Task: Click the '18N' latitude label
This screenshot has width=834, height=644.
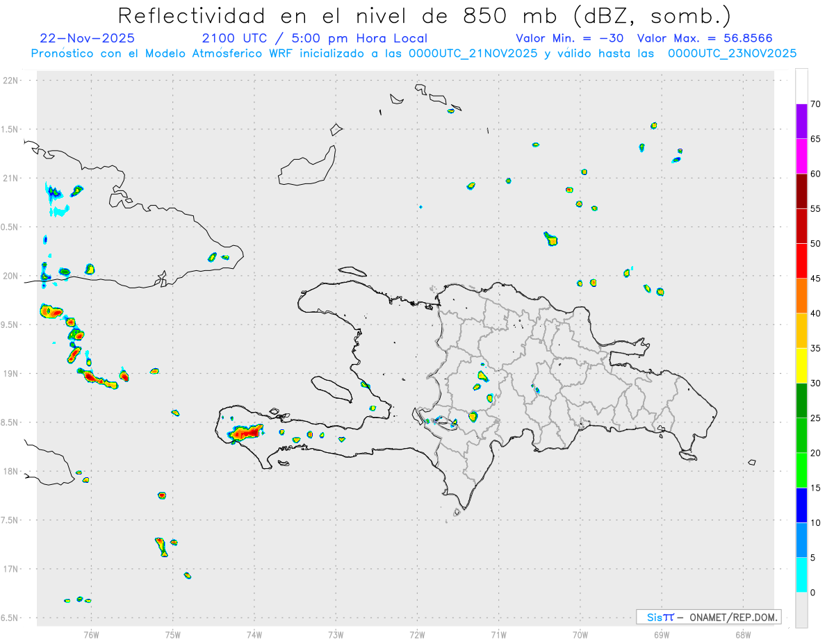Action: [x=12, y=471]
